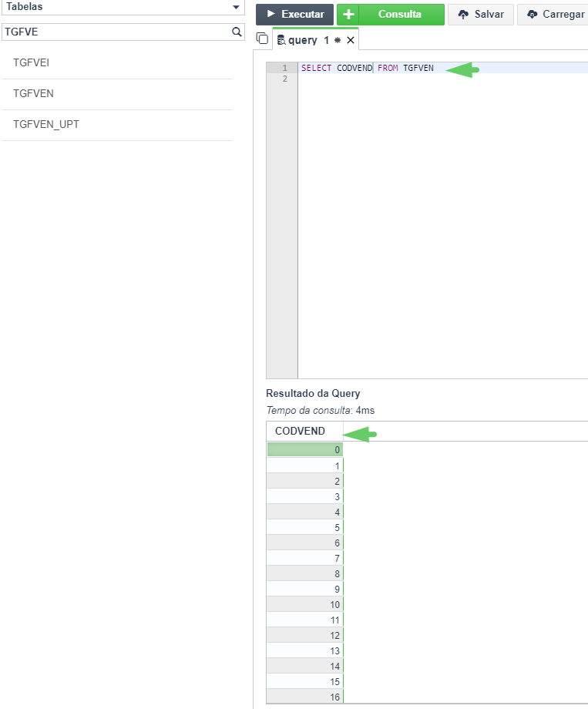Select result cell with value 1
588x709 pixels.
(305, 465)
